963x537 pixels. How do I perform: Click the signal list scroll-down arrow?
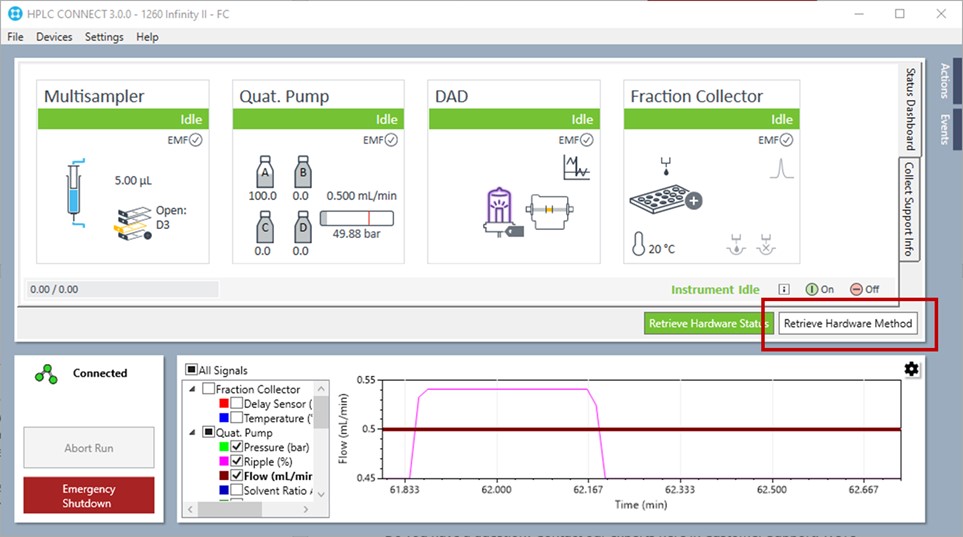(321, 494)
